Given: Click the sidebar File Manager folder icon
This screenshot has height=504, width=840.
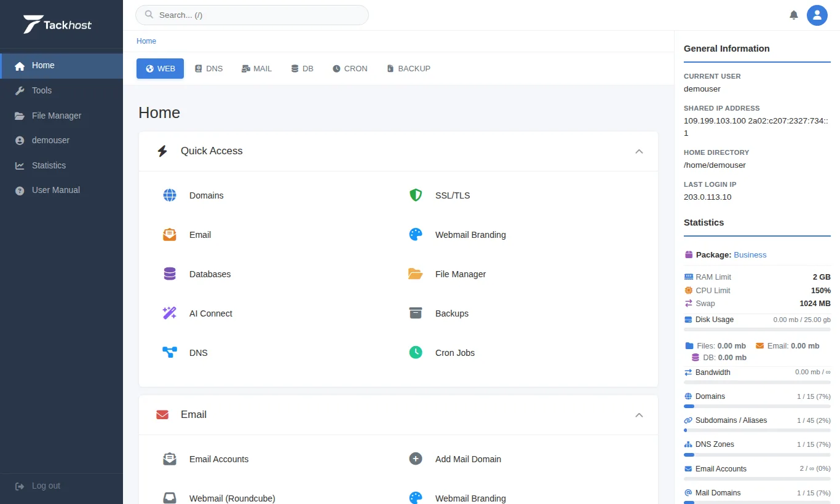Looking at the screenshot, I should [x=20, y=116].
